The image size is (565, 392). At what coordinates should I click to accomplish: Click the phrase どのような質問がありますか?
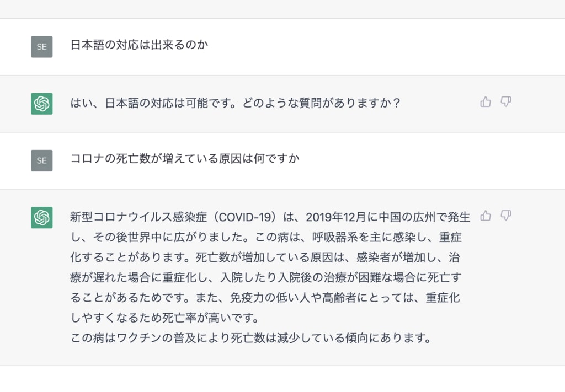pos(322,103)
